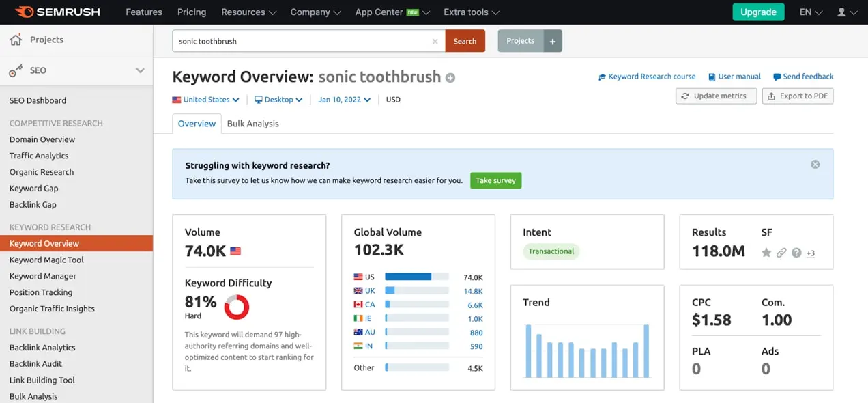Add keyword with plus icon near title
This screenshot has width=868, height=403.
pyautogui.click(x=450, y=78)
